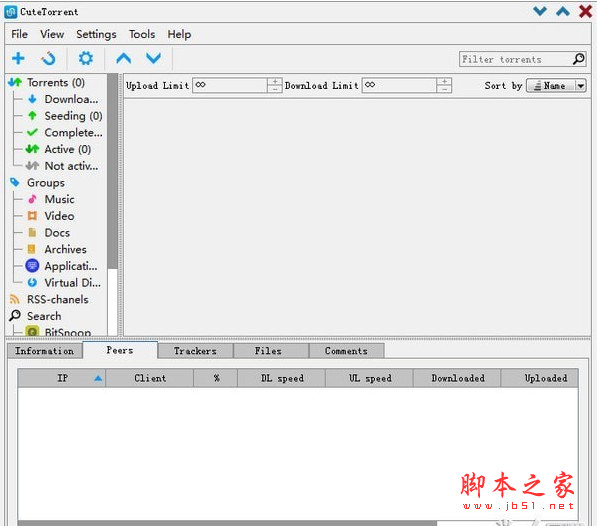The image size is (597, 526).
Task: Click the gray Not active arrows icon
Action: tap(32, 166)
